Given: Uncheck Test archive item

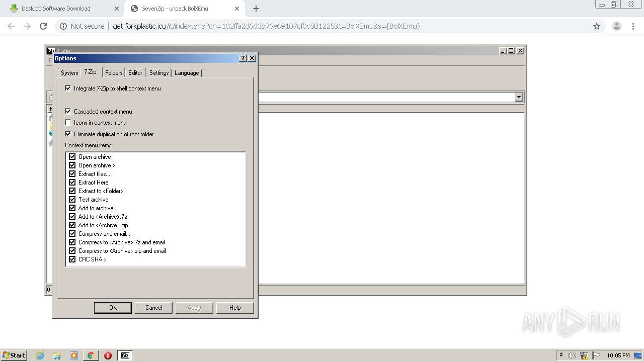Looking at the screenshot, I should pyautogui.click(x=72, y=200).
